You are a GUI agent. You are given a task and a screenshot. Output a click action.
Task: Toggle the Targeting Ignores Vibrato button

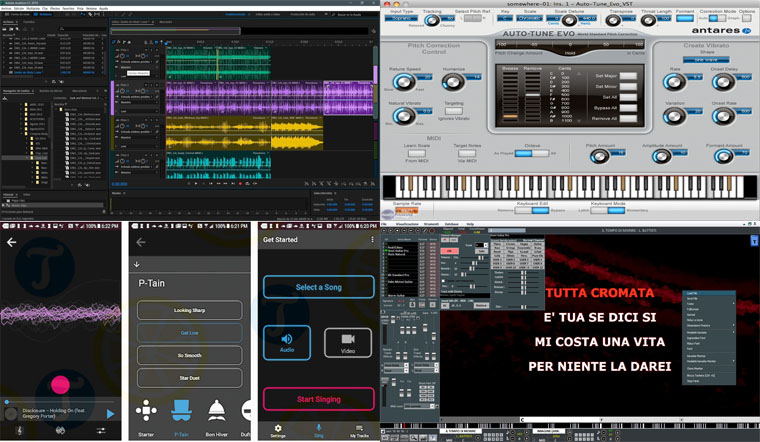click(x=454, y=111)
